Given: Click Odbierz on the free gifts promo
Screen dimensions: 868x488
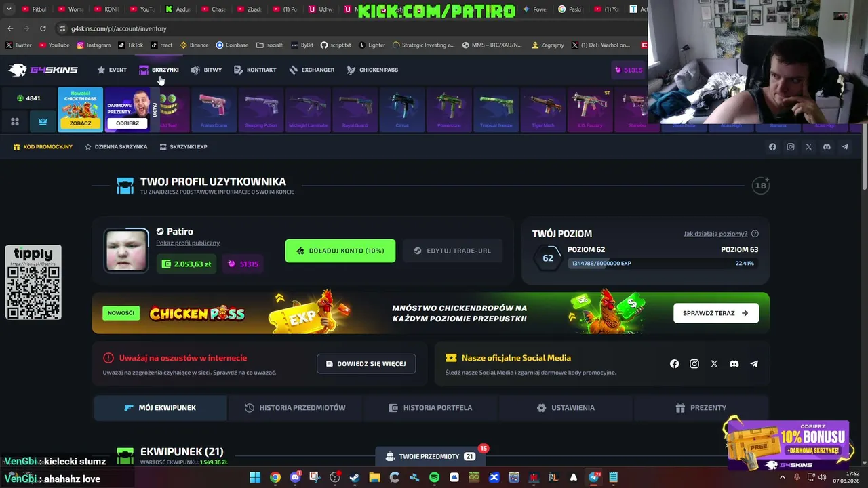Looking at the screenshot, I should [x=127, y=123].
